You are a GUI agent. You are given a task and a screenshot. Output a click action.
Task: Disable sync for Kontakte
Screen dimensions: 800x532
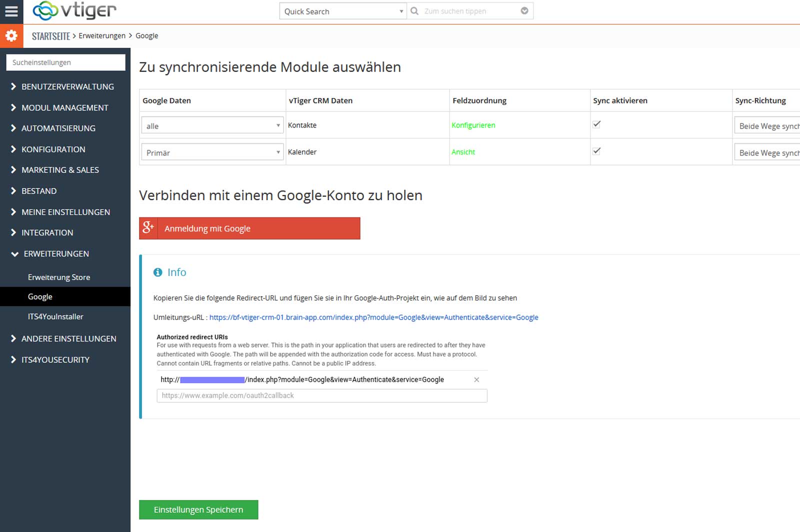point(596,123)
